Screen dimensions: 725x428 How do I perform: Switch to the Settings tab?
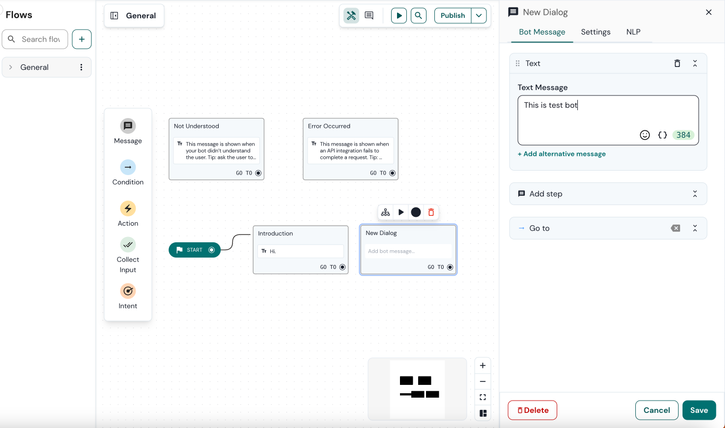pos(595,32)
